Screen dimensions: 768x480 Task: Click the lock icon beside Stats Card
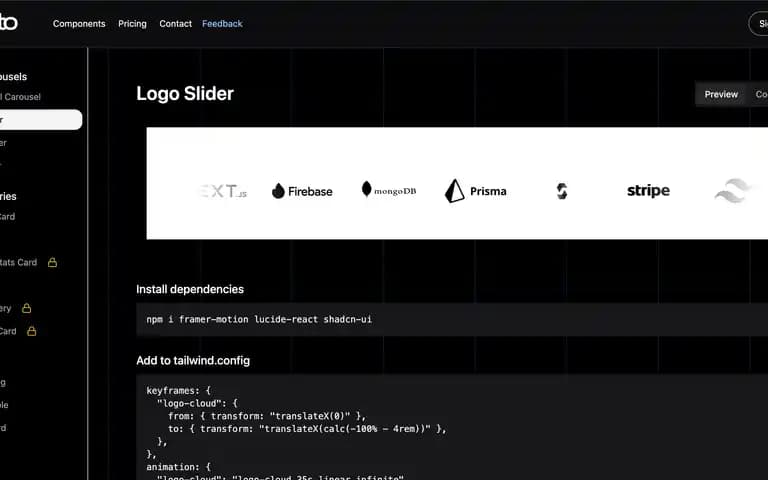(52, 263)
